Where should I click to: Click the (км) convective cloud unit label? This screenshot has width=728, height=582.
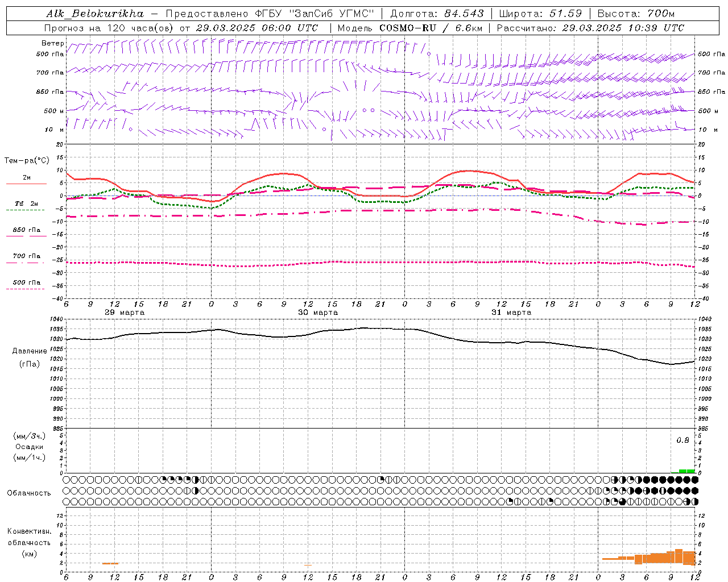30,553
